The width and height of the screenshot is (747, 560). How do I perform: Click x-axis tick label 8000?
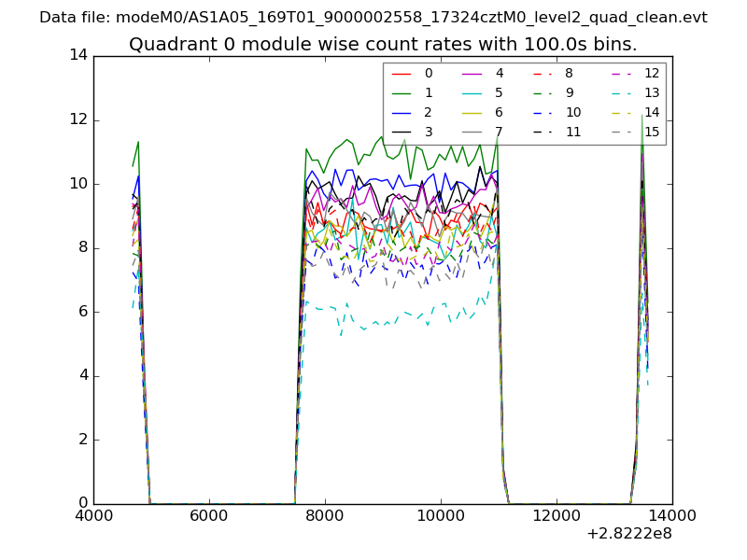coord(324,515)
